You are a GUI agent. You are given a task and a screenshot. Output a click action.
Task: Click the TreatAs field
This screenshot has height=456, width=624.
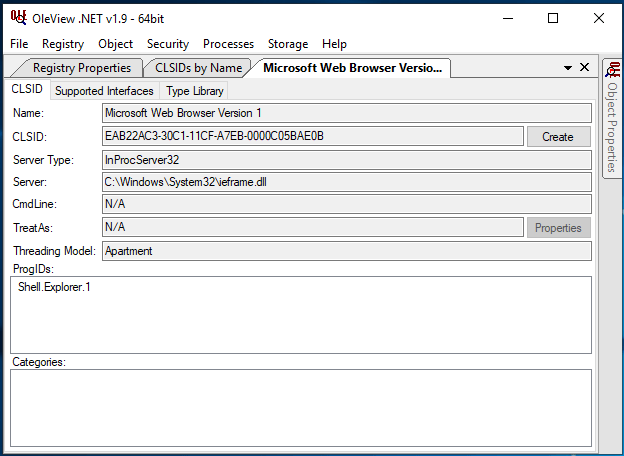(x=313, y=227)
